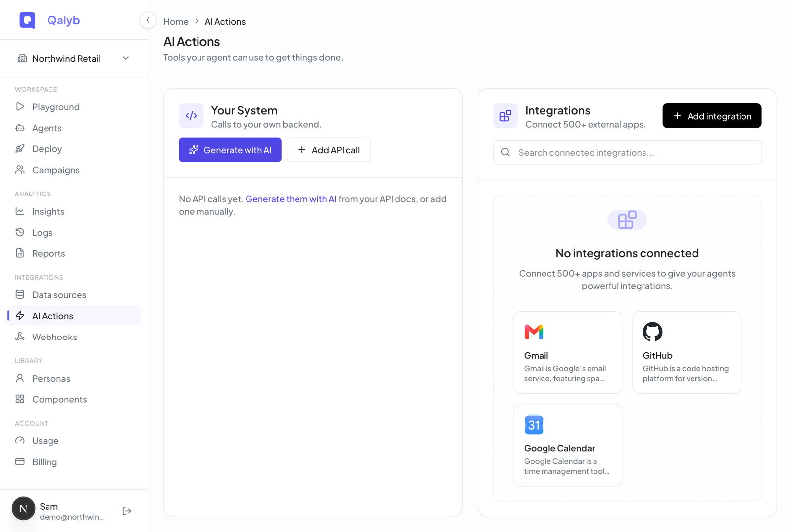
Task: Click the Deploy rocket icon
Action: point(20,148)
